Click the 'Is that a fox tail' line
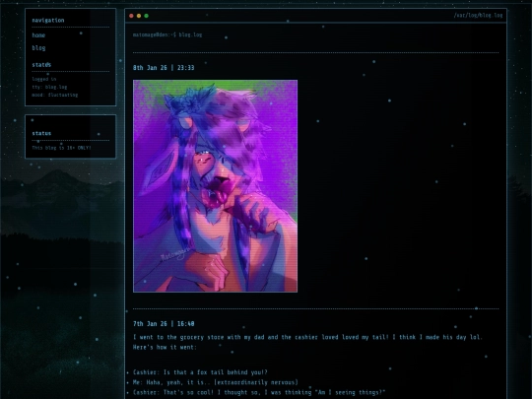The image size is (532, 399). click(200, 372)
